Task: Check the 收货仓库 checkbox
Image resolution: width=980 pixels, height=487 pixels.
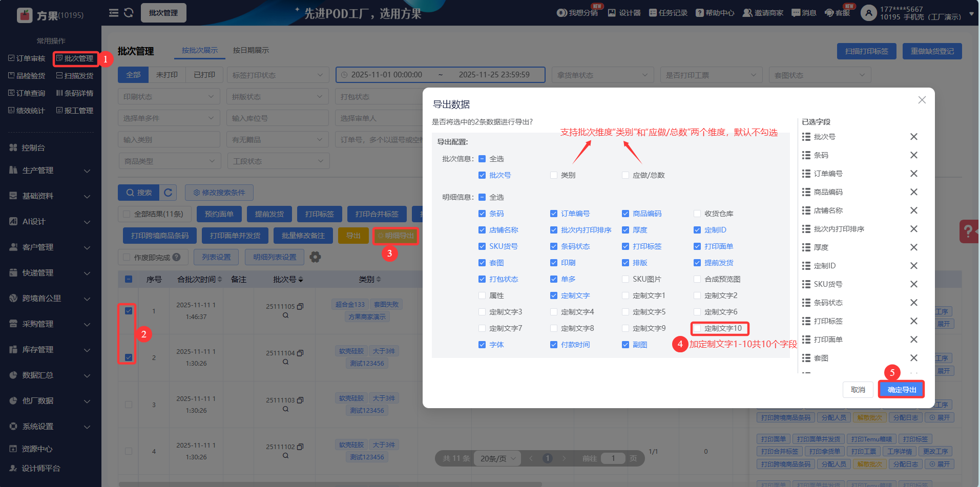Action: point(697,214)
